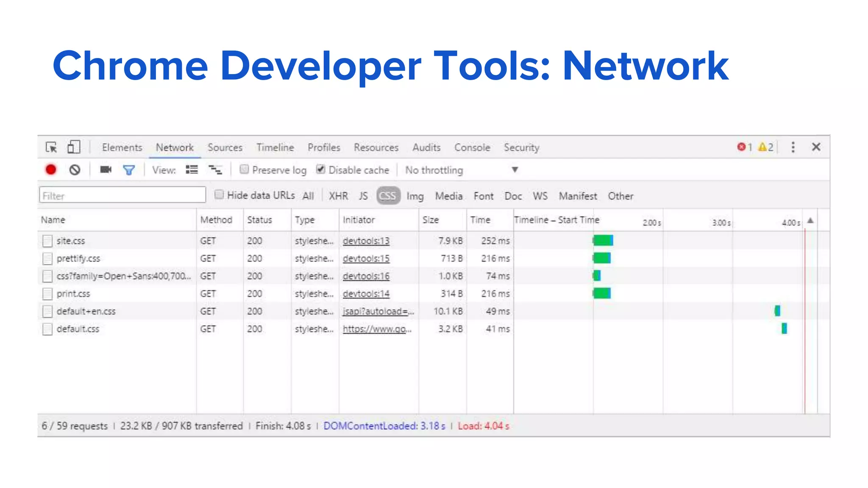Click the site.css file icon
868x488 pixels.
coord(47,241)
